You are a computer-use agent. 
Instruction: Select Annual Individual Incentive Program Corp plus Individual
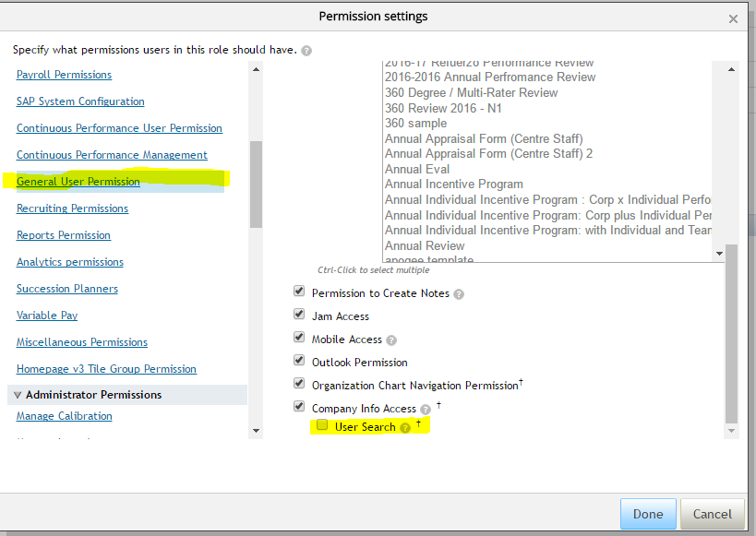click(x=547, y=215)
